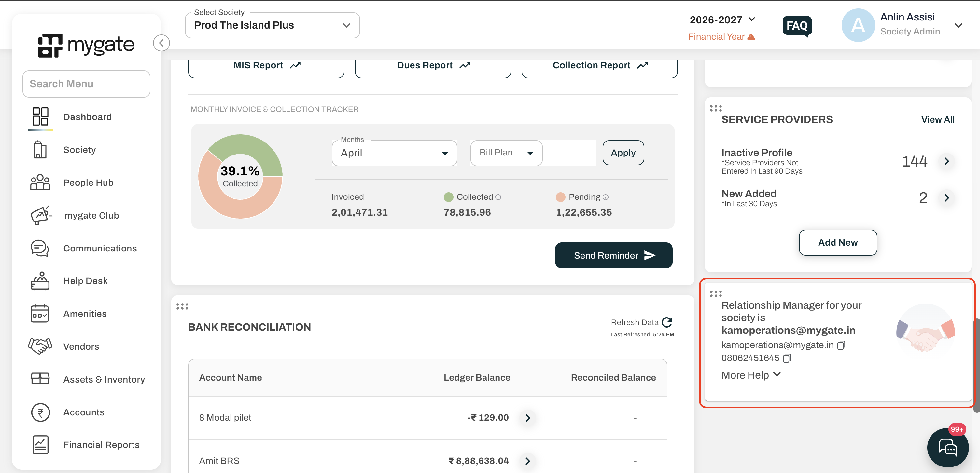Click the Pending amount 1,22,655.35

584,212
